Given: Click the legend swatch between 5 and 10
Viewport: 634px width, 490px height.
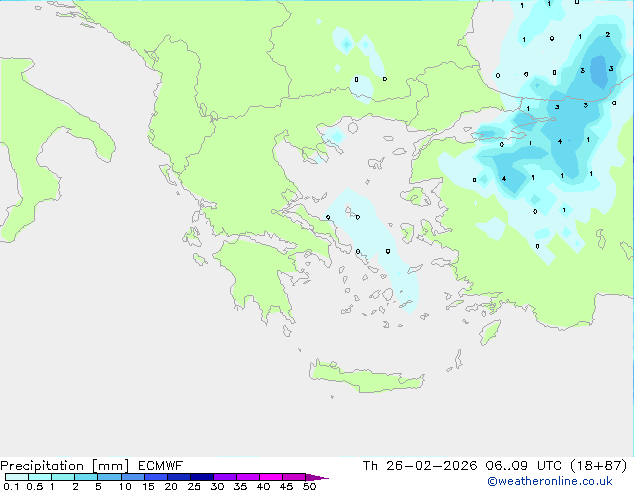Looking at the screenshot, I should 109,477.
